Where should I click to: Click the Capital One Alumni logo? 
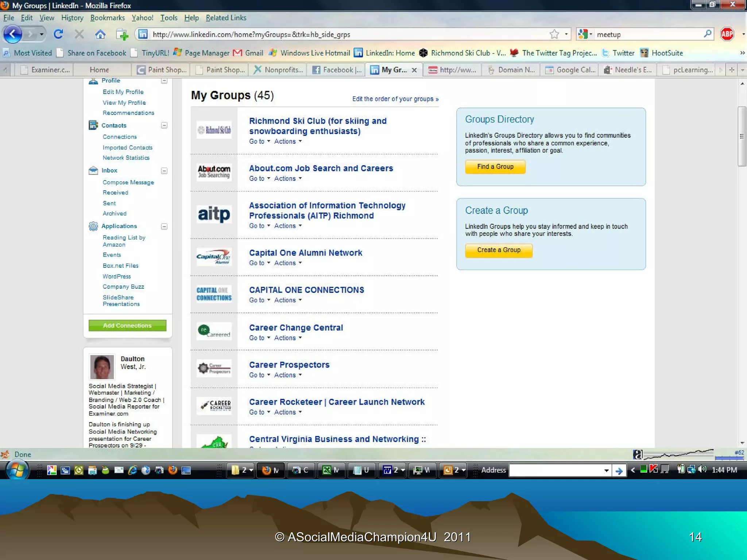(214, 257)
